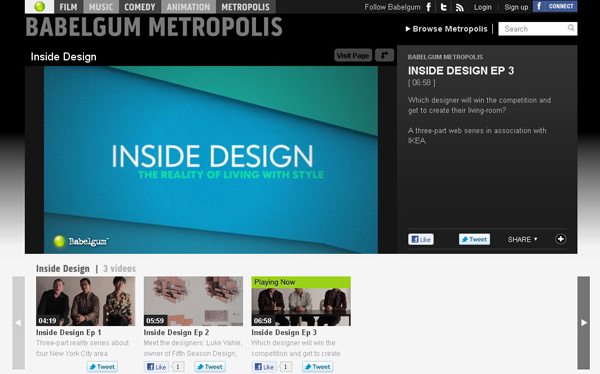Open the Inside Design Ep 2 thumbnail
This screenshot has height=374, width=600.
tap(193, 301)
